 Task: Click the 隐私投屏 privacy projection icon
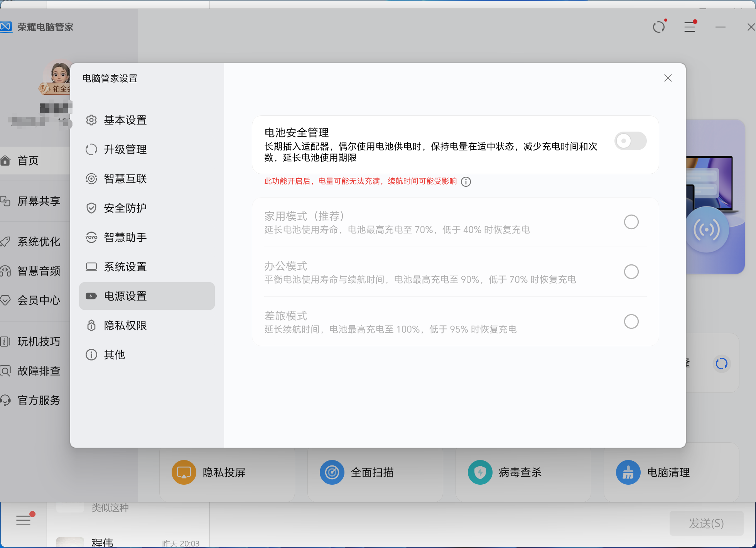click(x=184, y=472)
